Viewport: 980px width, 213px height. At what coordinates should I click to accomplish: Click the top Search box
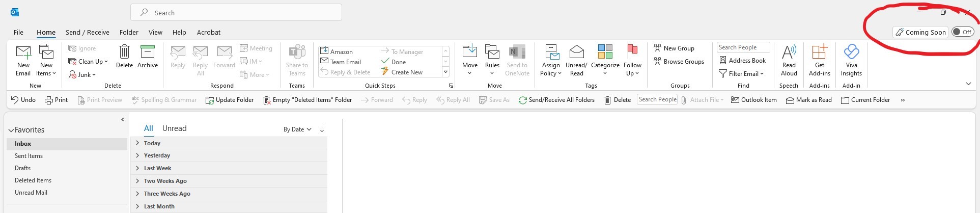[x=236, y=13]
